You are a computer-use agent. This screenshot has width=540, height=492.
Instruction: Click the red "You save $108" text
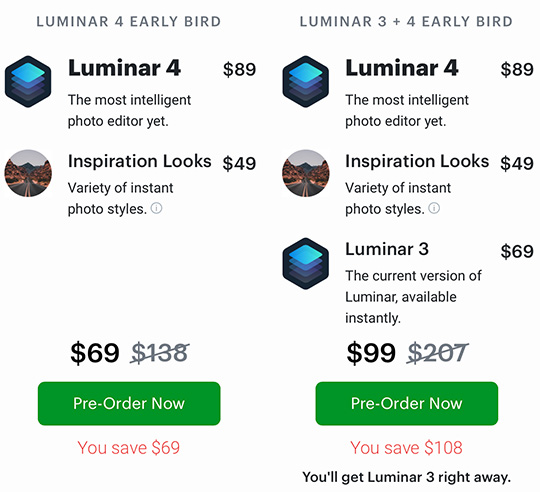click(x=406, y=448)
